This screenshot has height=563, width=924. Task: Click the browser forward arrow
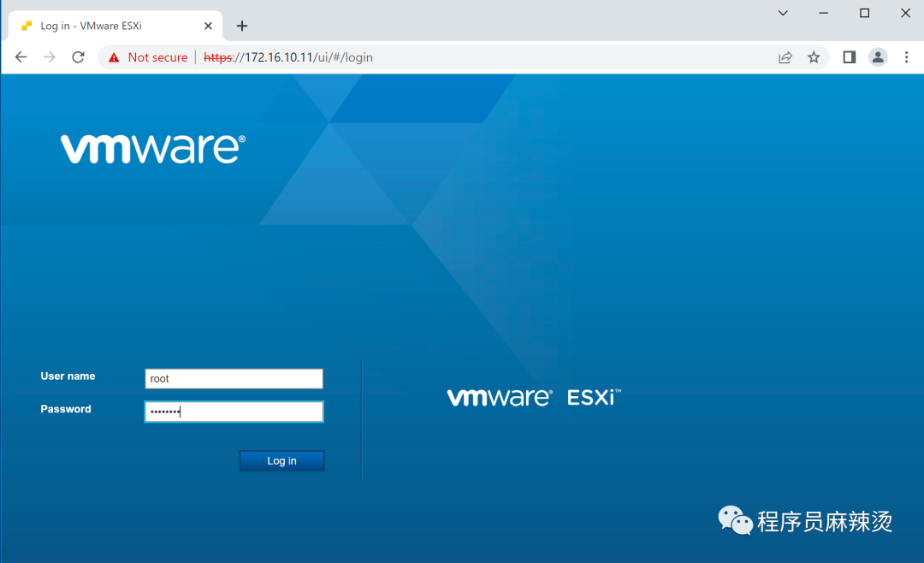(x=50, y=57)
